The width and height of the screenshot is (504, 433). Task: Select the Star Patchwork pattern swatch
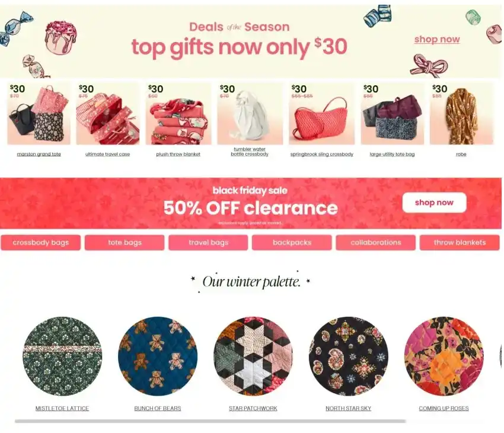[253, 356]
